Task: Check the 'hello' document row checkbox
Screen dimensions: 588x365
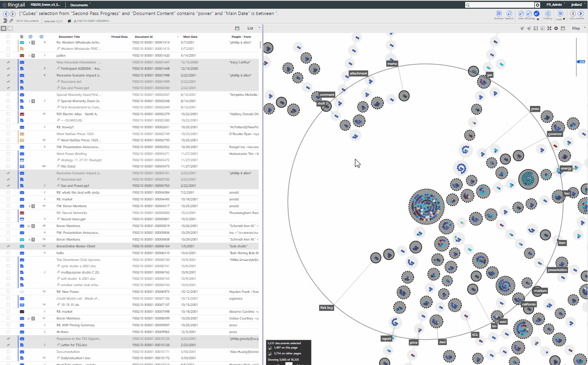Action: [x=8, y=253]
